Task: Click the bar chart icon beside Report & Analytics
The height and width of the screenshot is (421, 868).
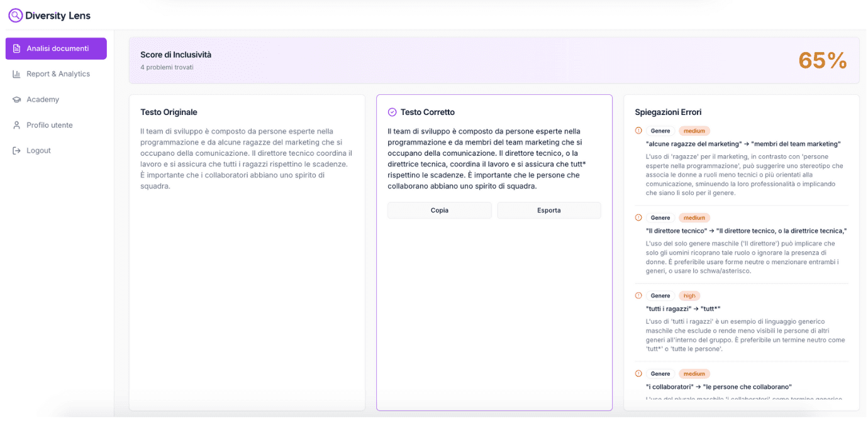Action: coord(17,74)
